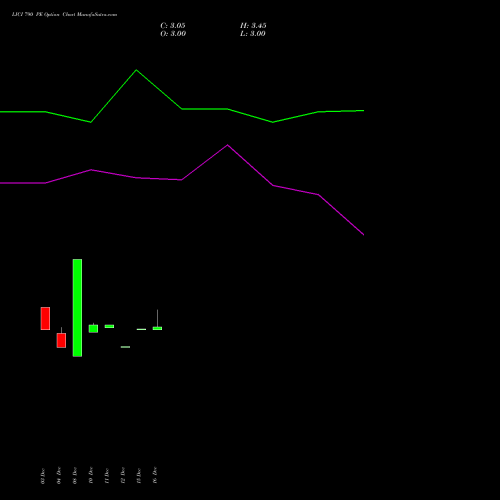Click the peak of the purple line

pyautogui.click(x=228, y=145)
